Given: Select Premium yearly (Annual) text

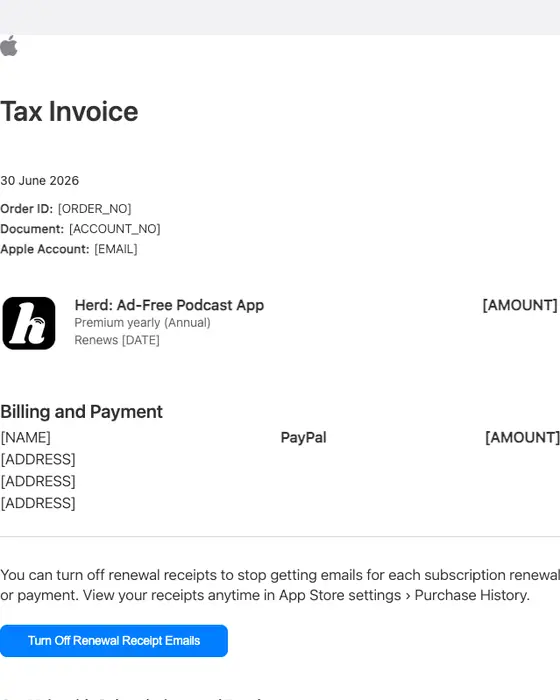Looking at the screenshot, I should (142, 322).
